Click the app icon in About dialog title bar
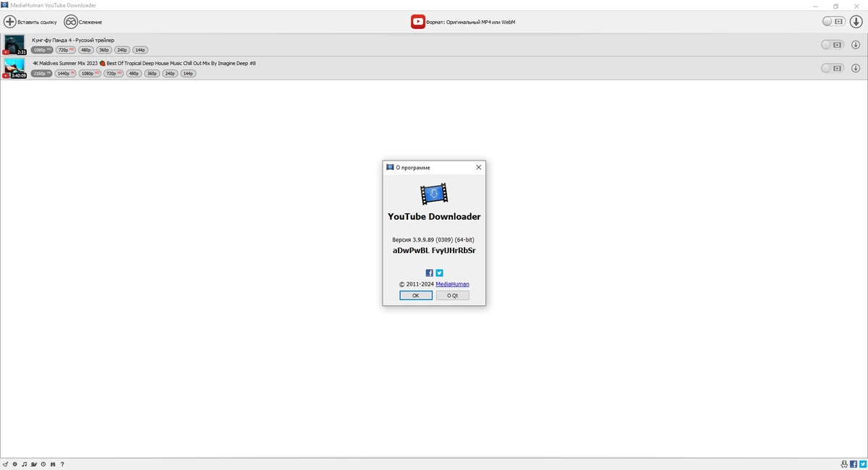This screenshot has width=868, height=470. click(x=390, y=167)
